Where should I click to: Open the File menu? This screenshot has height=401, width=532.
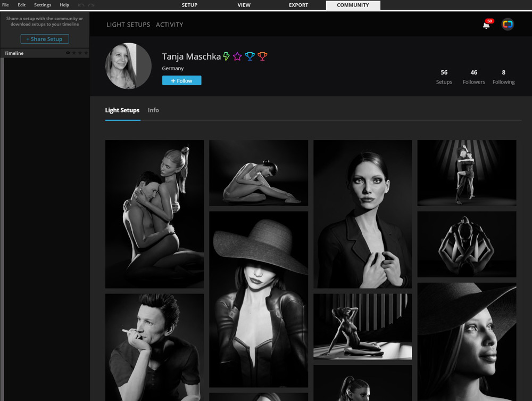click(x=5, y=5)
